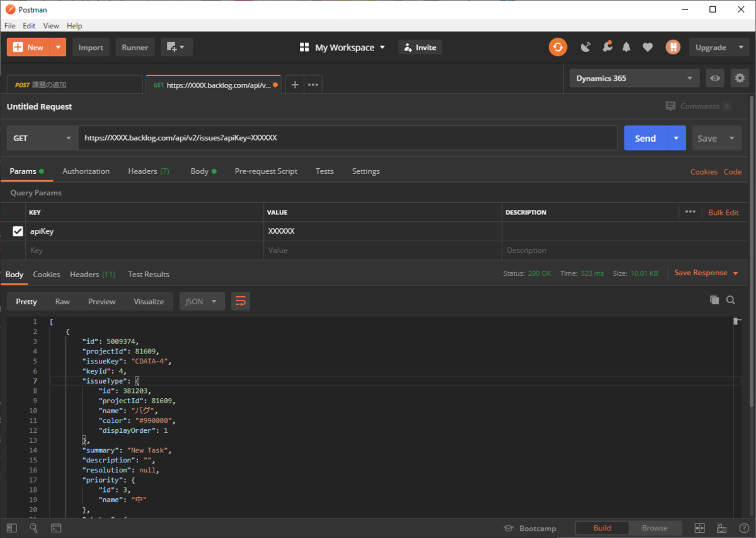Open the JSON format dropdown
This screenshot has height=538, width=756.
pyautogui.click(x=202, y=301)
